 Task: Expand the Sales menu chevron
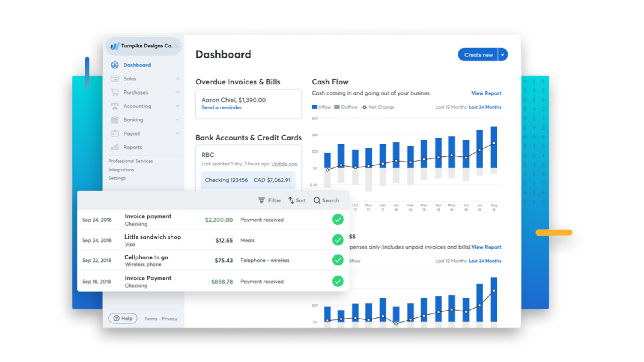click(x=178, y=79)
